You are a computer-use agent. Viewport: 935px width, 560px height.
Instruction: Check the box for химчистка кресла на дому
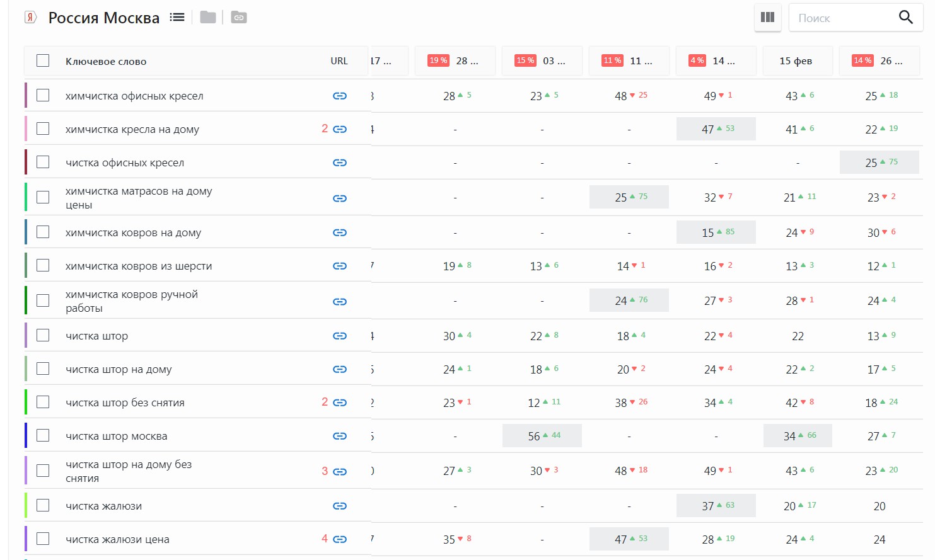click(x=43, y=129)
